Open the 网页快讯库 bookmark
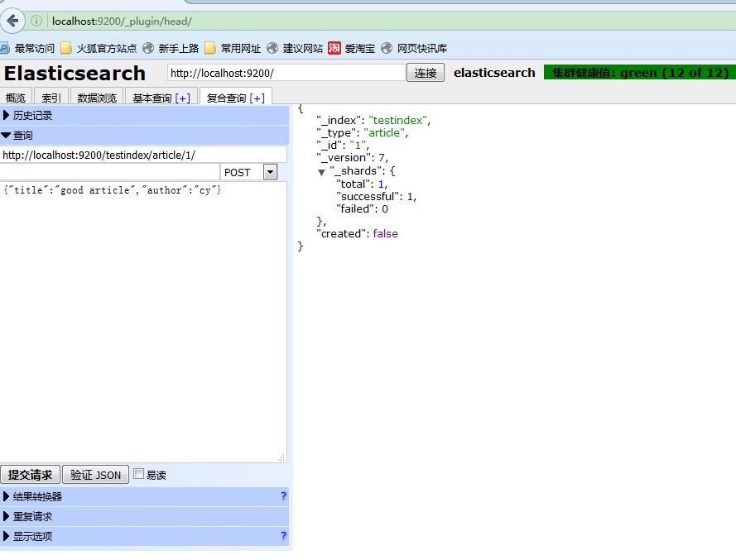 pos(414,48)
